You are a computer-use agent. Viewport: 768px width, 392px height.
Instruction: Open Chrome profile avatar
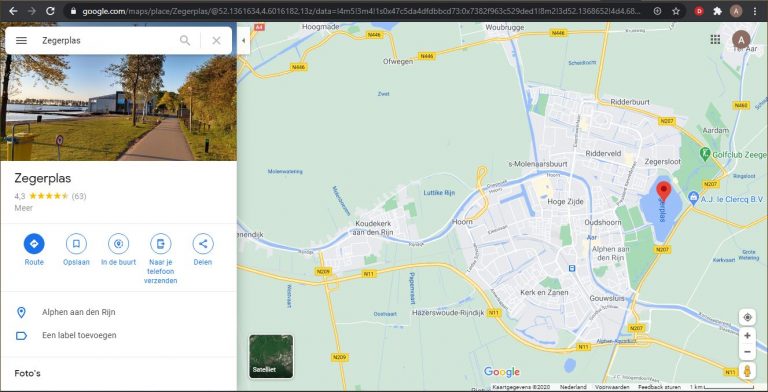tap(736, 11)
